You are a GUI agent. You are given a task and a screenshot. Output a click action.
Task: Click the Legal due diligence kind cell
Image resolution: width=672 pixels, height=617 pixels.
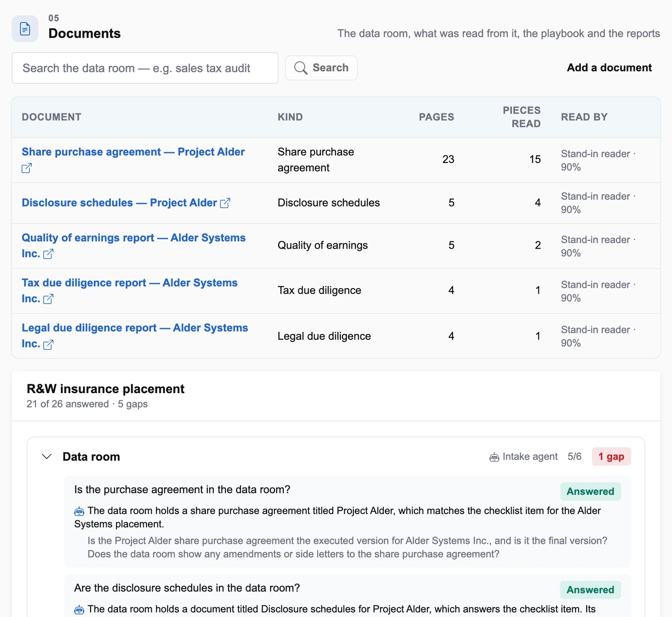pyautogui.click(x=324, y=336)
